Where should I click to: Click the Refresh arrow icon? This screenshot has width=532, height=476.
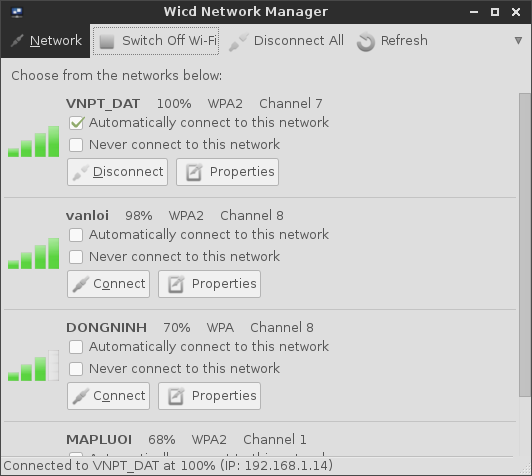click(x=365, y=41)
